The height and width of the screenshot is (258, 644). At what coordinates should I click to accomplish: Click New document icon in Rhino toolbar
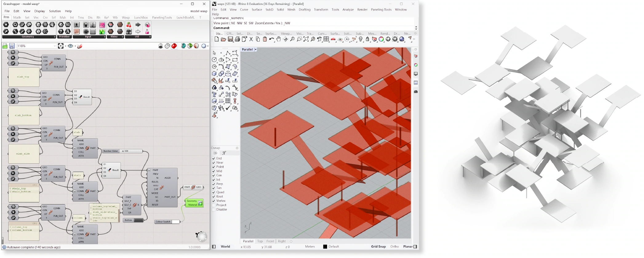pos(217,39)
